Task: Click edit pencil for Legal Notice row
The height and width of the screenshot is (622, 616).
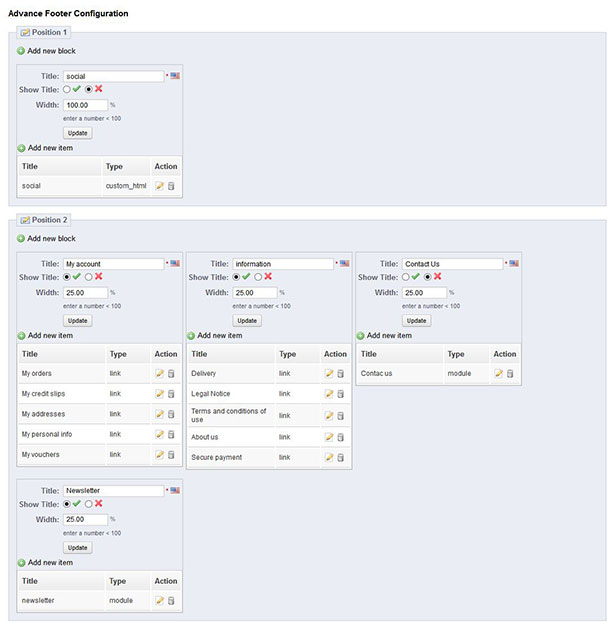Action: click(329, 394)
